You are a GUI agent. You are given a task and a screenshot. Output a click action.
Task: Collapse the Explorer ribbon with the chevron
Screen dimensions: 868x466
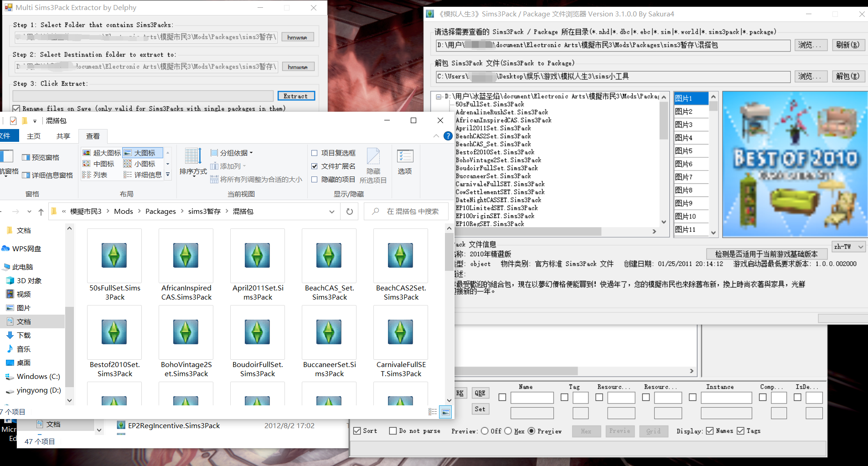tap(436, 136)
